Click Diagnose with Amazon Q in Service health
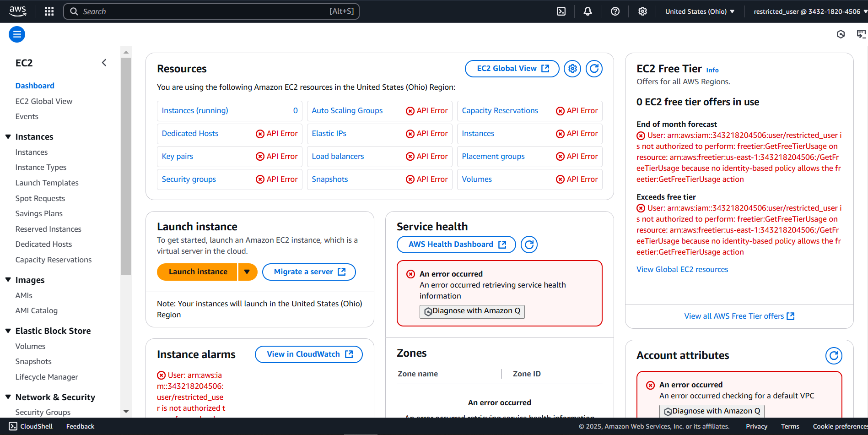Viewport: 868px width, 435px height. (x=472, y=311)
